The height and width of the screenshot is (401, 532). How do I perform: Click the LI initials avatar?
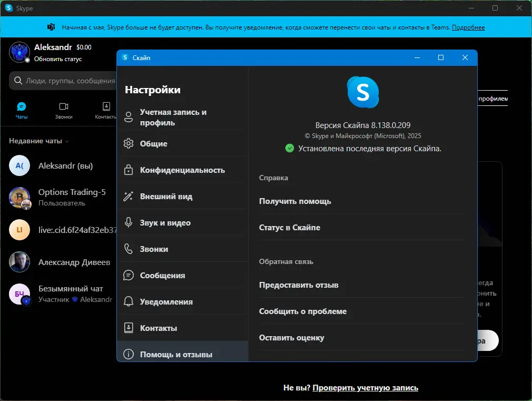(19, 230)
